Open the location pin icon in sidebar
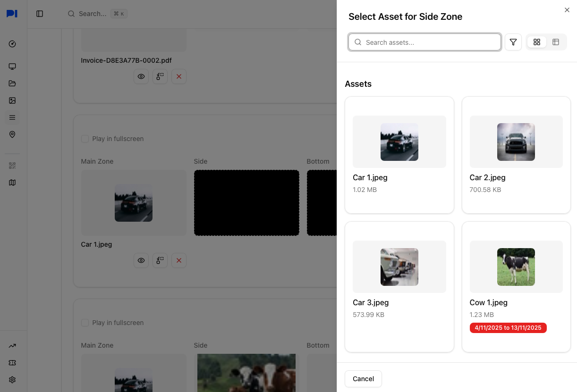 pyautogui.click(x=12, y=134)
